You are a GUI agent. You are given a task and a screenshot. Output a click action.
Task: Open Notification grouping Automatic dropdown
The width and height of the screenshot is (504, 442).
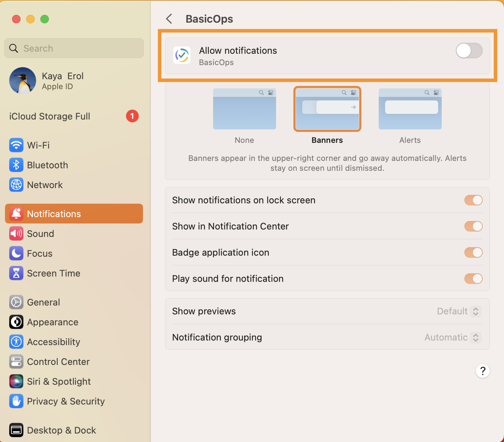(452, 337)
